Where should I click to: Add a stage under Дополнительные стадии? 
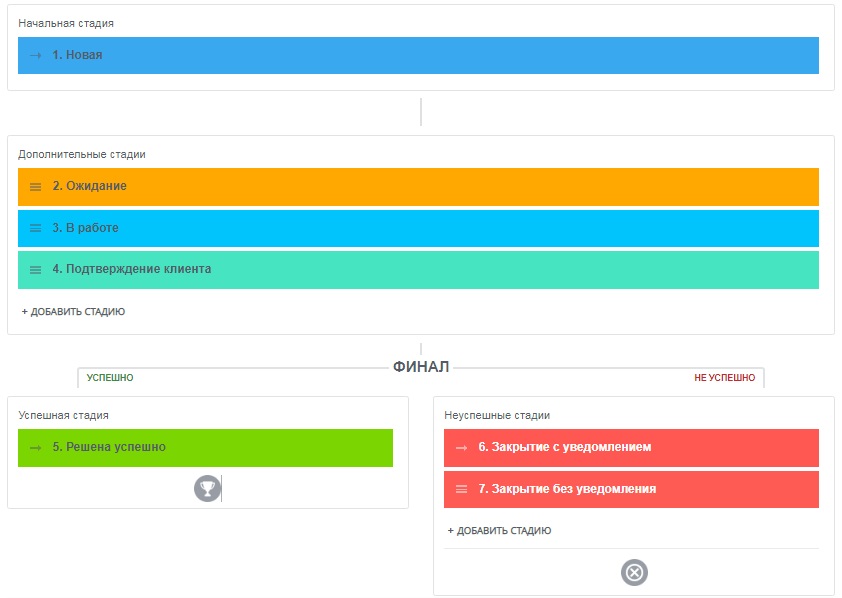click(74, 311)
